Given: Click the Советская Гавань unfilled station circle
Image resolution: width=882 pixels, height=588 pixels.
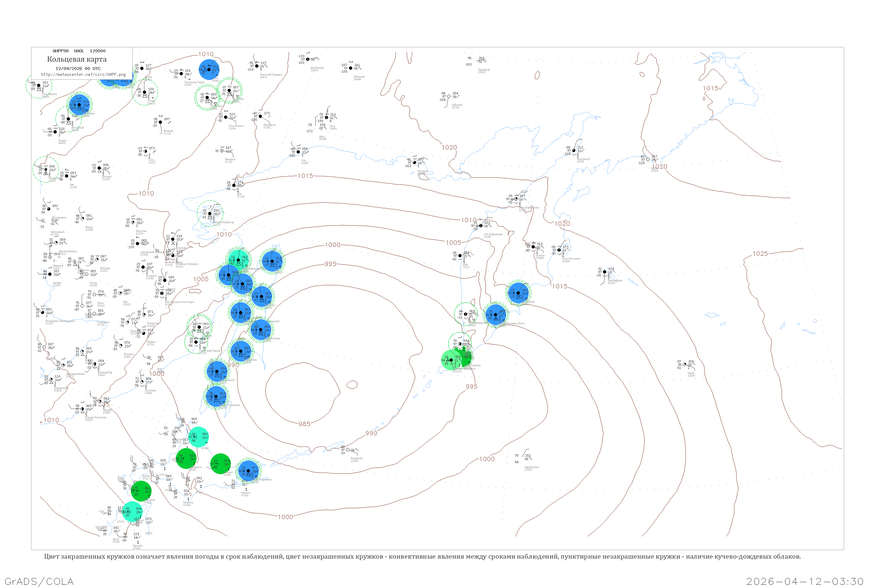Looking at the screenshot, I should 196,342.
